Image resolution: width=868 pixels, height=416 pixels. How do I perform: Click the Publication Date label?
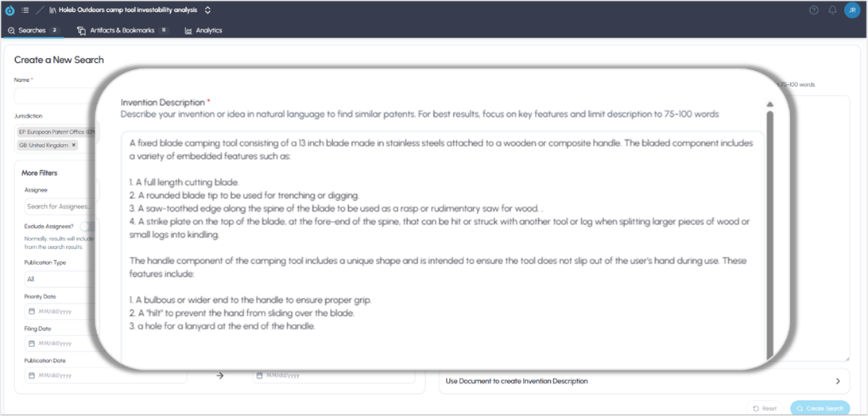click(45, 360)
